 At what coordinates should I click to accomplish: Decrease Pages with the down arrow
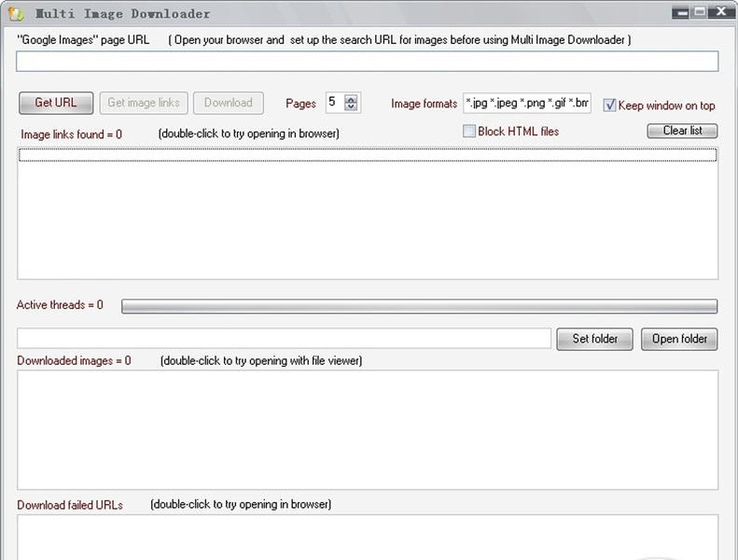click(x=351, y=106)
